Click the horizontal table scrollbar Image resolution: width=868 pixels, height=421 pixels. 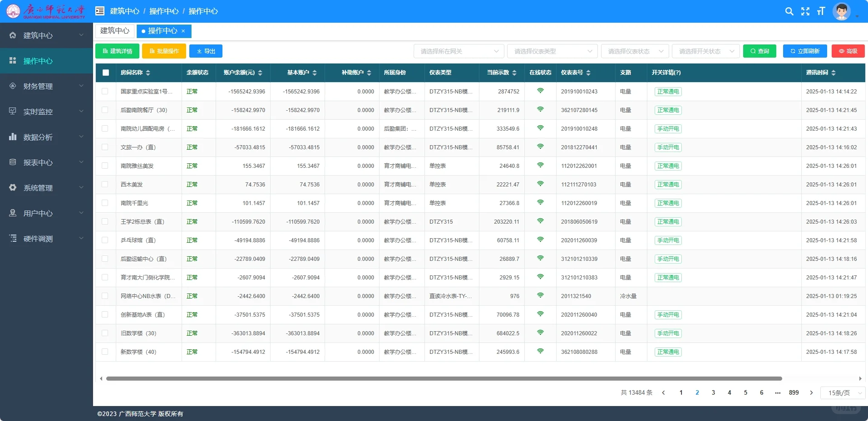pos(444,378)
